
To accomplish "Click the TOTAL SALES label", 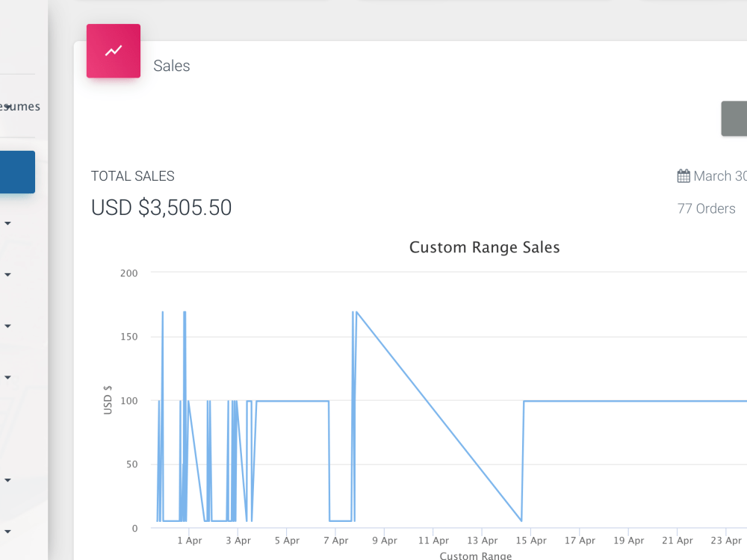I will (132, 176).
